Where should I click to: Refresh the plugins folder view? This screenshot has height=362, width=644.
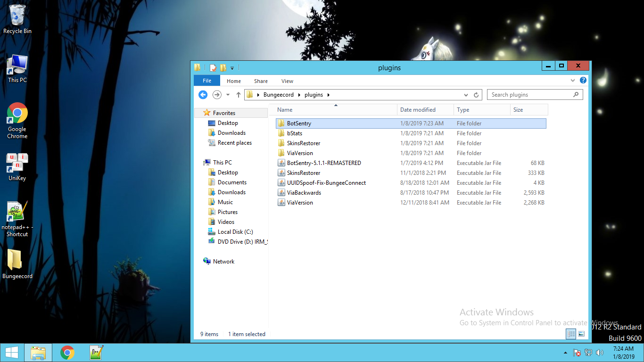[476, 95]
